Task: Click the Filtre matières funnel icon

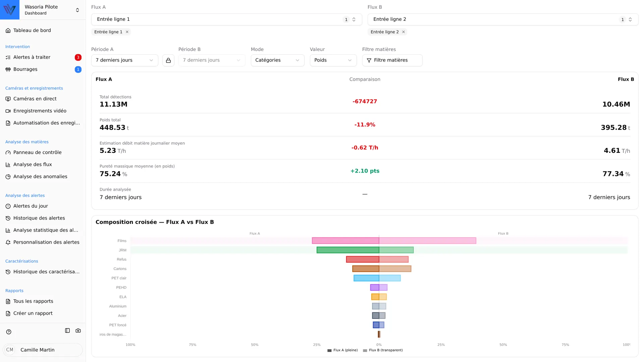Action: (369, 60)
